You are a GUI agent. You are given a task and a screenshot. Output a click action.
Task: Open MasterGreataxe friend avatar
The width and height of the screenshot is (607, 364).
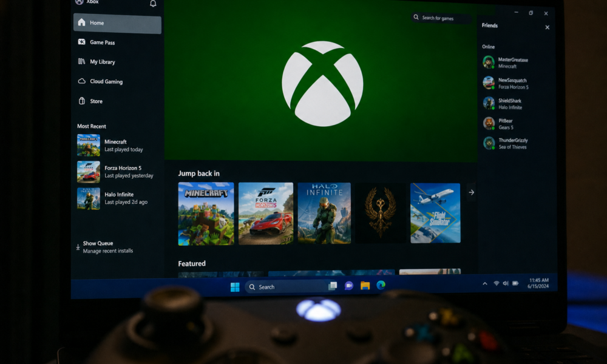(x=489, y=62)
